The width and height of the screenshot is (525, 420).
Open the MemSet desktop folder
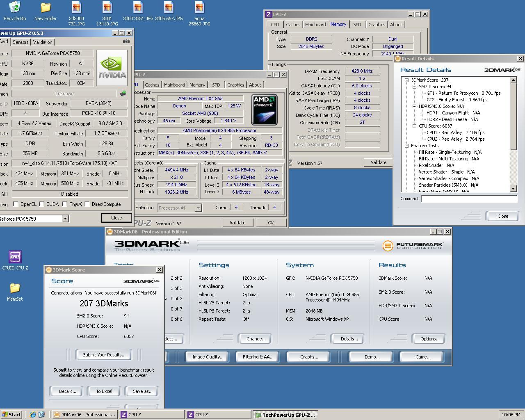[15, 292]
